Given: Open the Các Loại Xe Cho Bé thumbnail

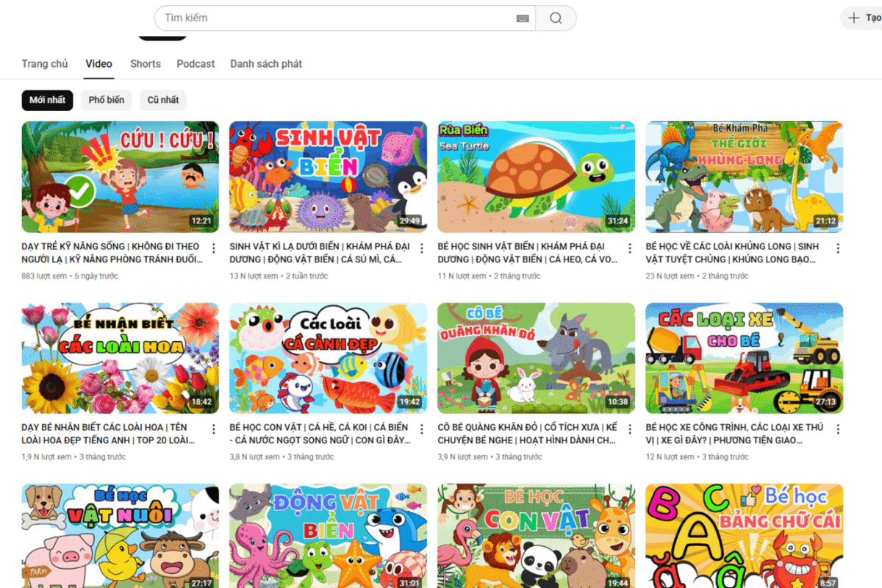Looking at the screenshot, I should 745,358.
